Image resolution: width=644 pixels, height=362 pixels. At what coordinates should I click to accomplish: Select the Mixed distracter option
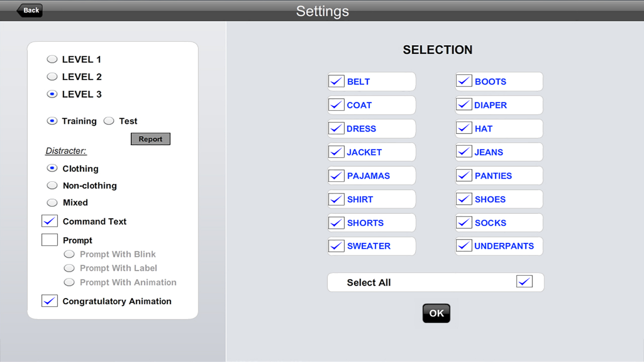click(x=52, y=203)
